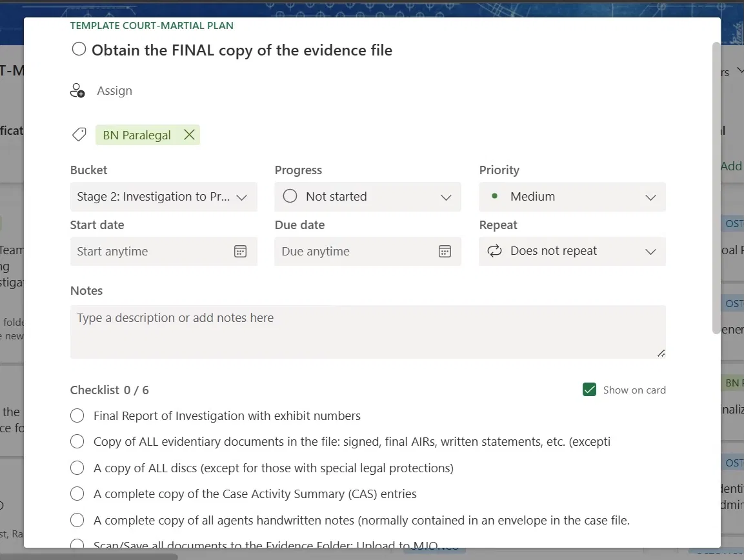Check 'A copy of ALL discs' item
This screenshot has height=560, width=744.
click(77, 468)
